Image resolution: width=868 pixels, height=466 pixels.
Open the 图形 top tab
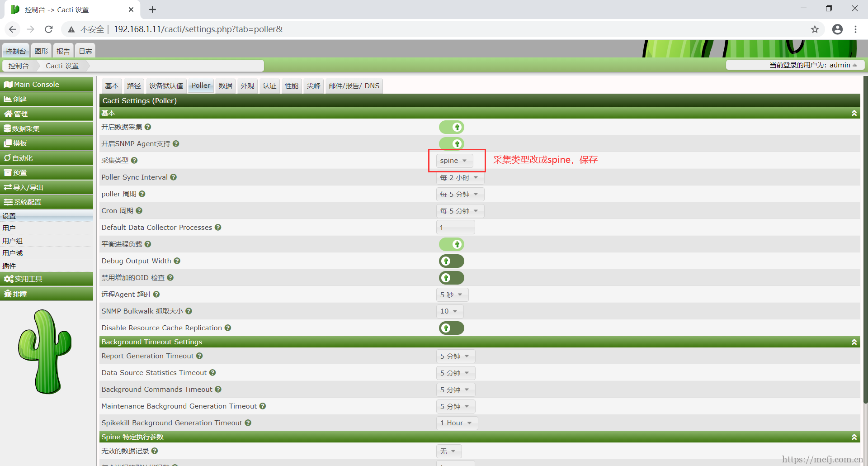pyautogui.click(x=41, y=51)
